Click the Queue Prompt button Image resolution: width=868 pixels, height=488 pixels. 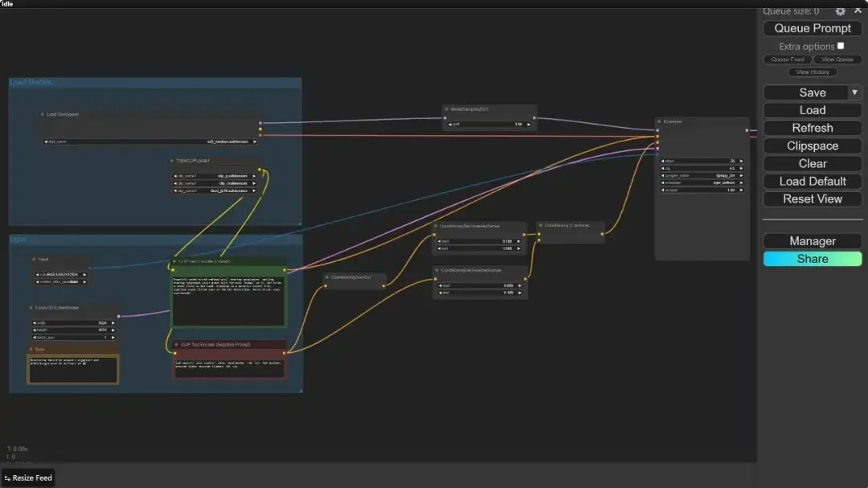point(812,28)
